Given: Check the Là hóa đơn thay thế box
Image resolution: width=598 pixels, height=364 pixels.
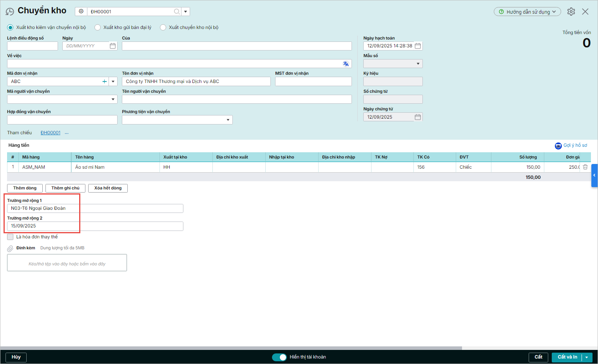Looking at the screenshot, I should click(x=10, y=237).
